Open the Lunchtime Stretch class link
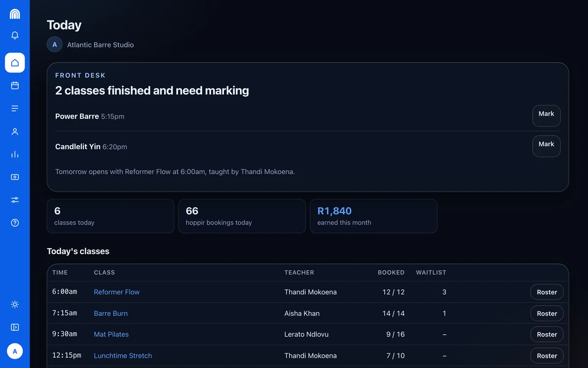588x368 pixels. pos(123,356)
